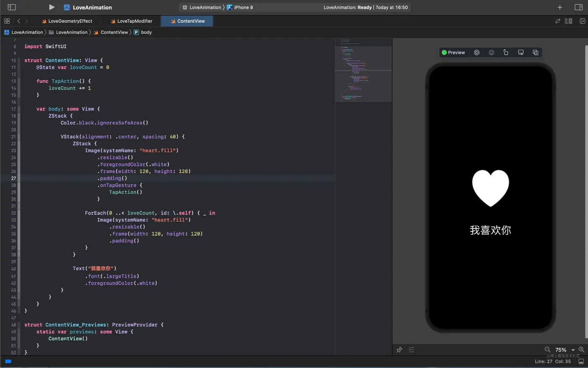
Task: Click line number 27 in gutter
Action: (x=13, y=178)
